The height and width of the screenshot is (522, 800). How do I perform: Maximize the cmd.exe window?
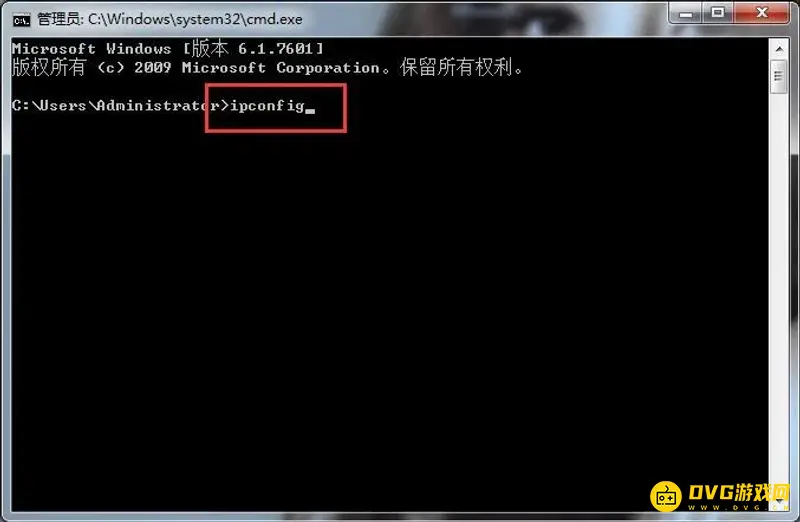coord(718,13)
